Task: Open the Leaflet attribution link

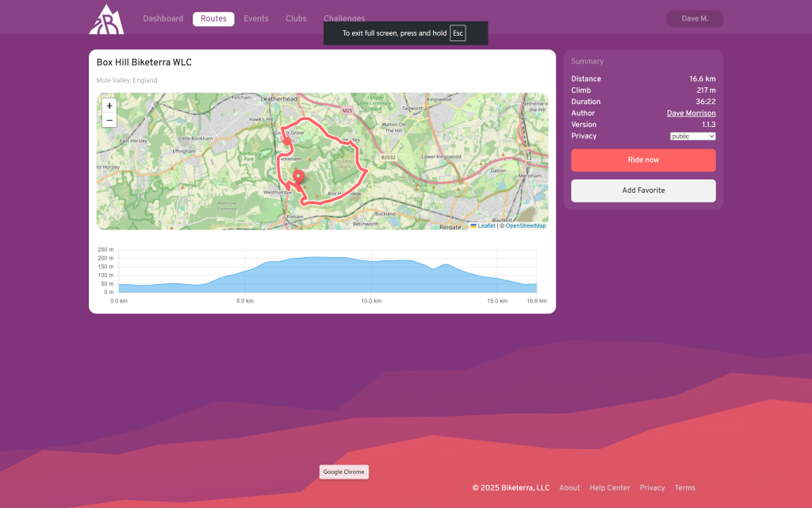Action: tap(486, 226)
